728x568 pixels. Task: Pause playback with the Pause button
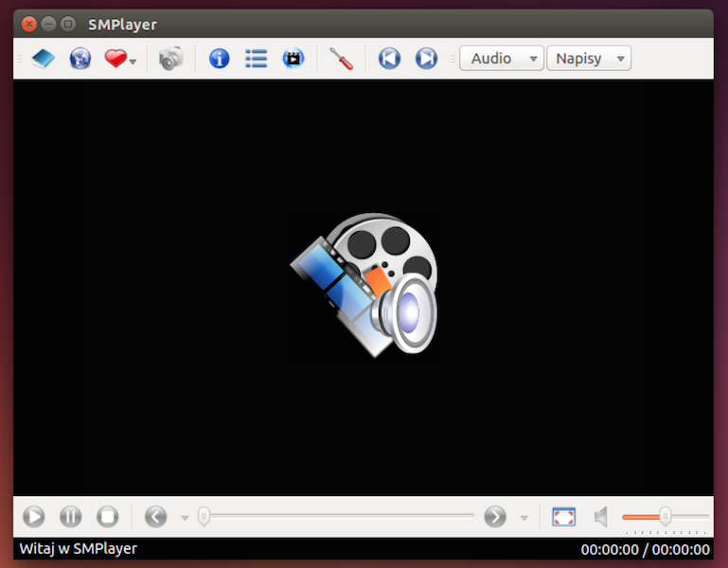click(71, 517)
